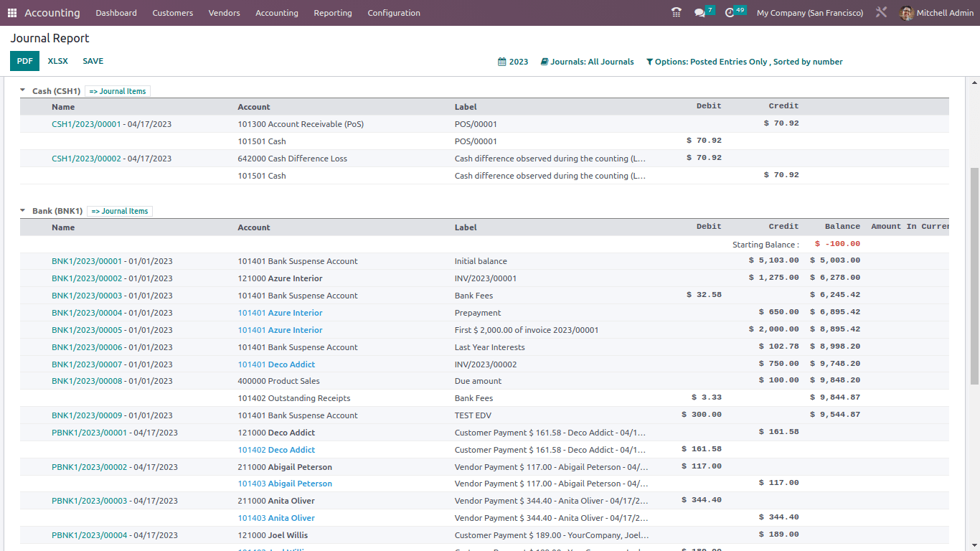The width and height of the screenshot is (980, 551).
Task: Click label First $ 2,000.00 of invoice 2023/00001
Action: pyautogui.click(x=526, y=330)
